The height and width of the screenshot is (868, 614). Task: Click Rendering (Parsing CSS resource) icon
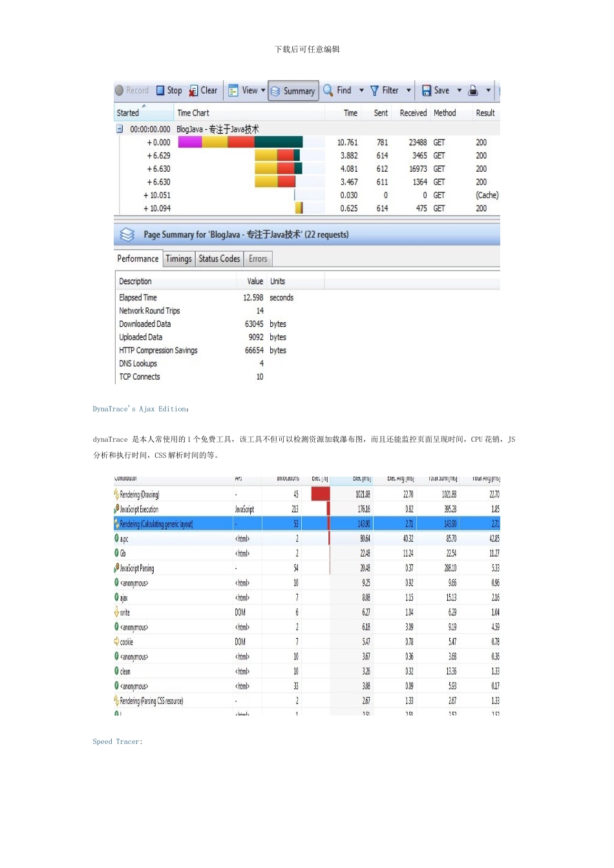click(x=116, y=701)
